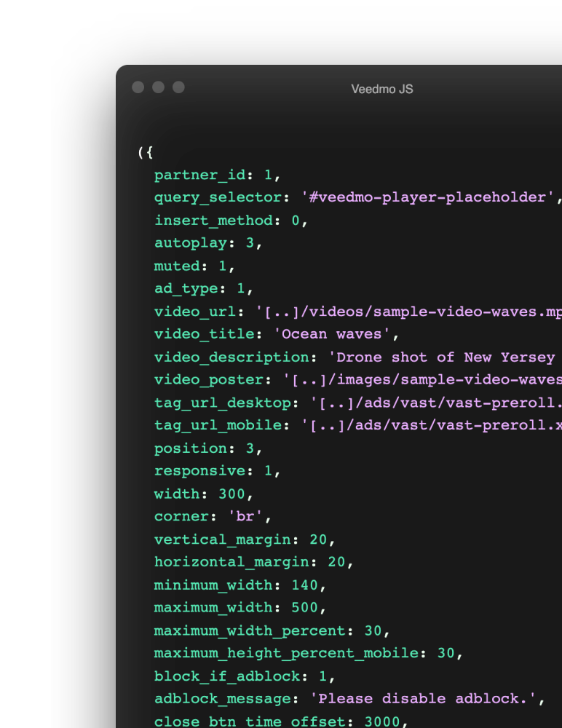Click the tag_url_mobile vast-preroll path value
This screenshot has height=728, width=562.
[x=432, y=426]
